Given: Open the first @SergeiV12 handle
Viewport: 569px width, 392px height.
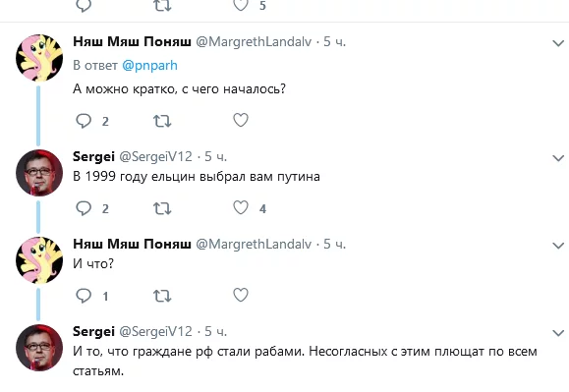Looking at the screenshot, I should (155, 156).
